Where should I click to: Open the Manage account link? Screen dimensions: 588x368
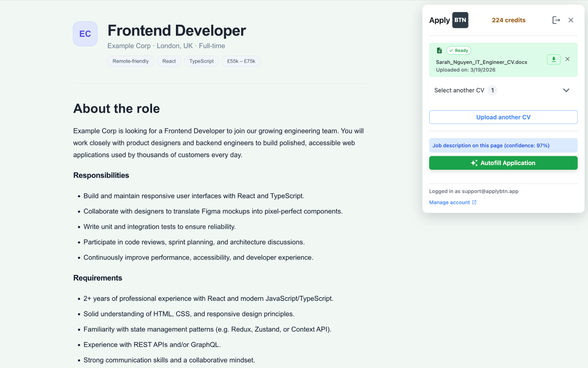(449, 202)
